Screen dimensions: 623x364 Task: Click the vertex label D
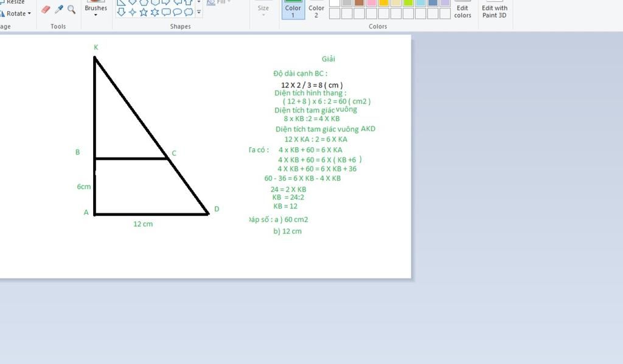pos(217,209)
